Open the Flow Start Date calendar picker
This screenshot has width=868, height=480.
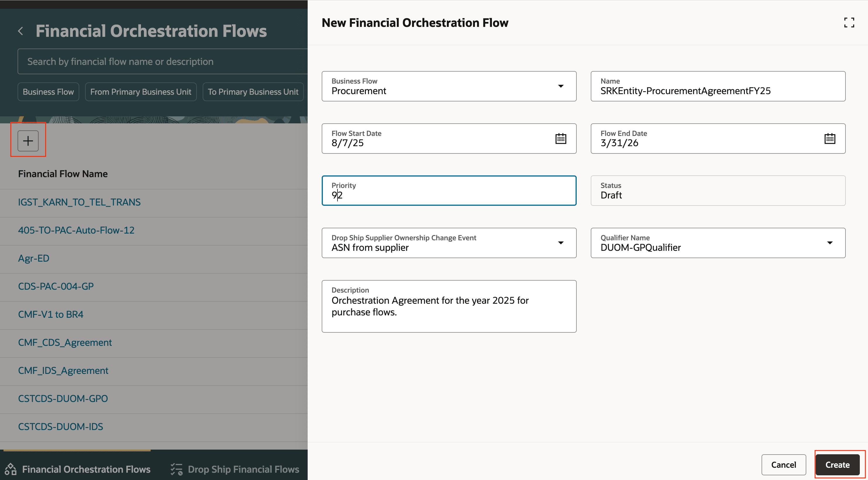[x=560, y=139]
